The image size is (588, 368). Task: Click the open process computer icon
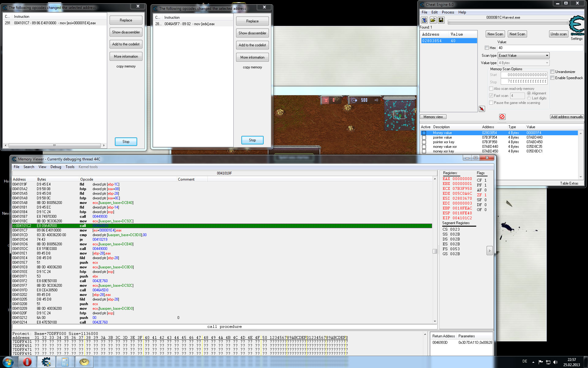tap(424, 20)
